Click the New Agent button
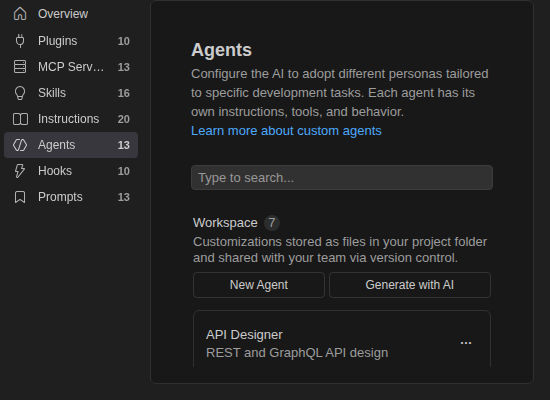 (259, 285)
